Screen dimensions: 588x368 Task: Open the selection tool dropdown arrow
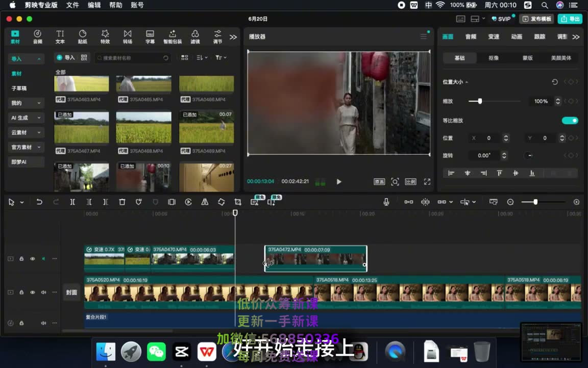(x=22, y=202)
